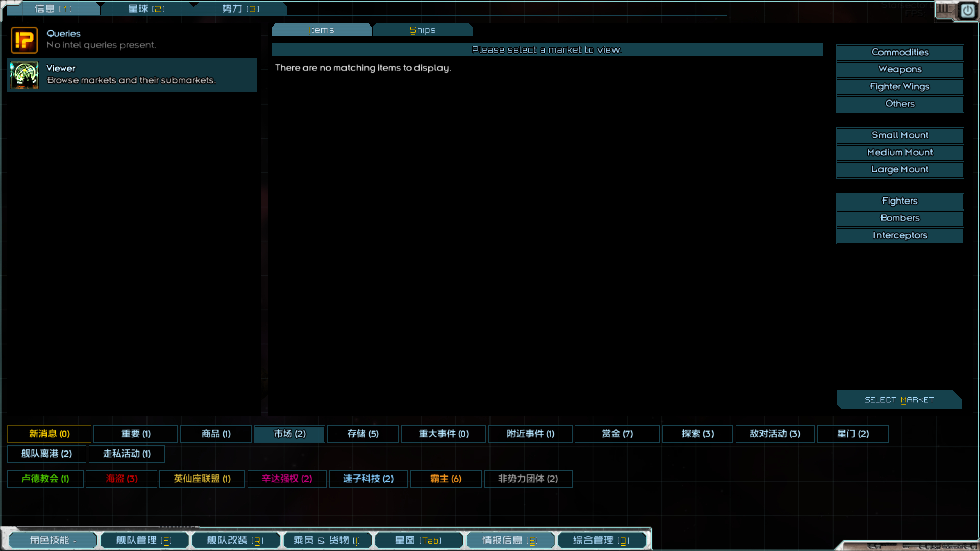The height and width of the screenshot is (551, 980).
Task: Open the 星图 [Tab] map button
Action: pos(418,540)
